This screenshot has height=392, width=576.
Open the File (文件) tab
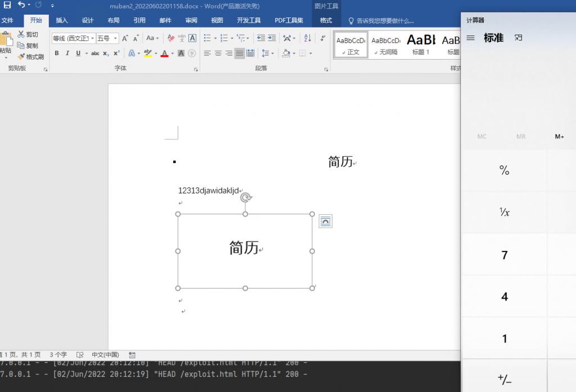click(x=8, y=20)
